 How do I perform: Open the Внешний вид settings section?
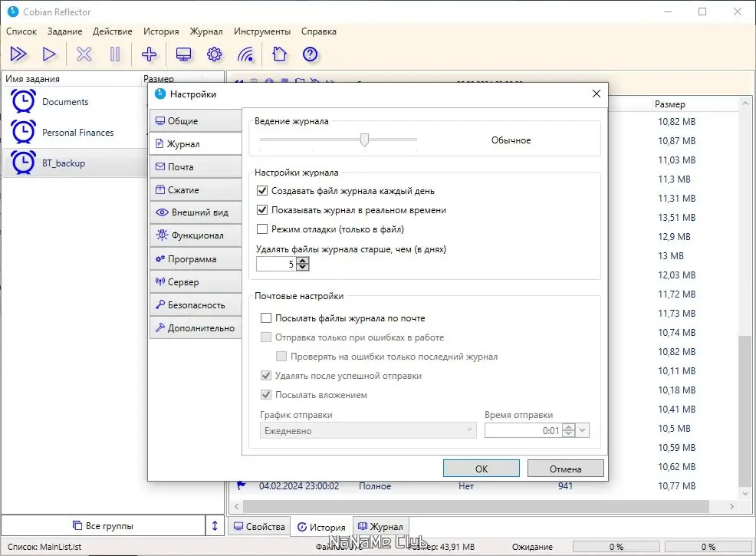(196, 212)
